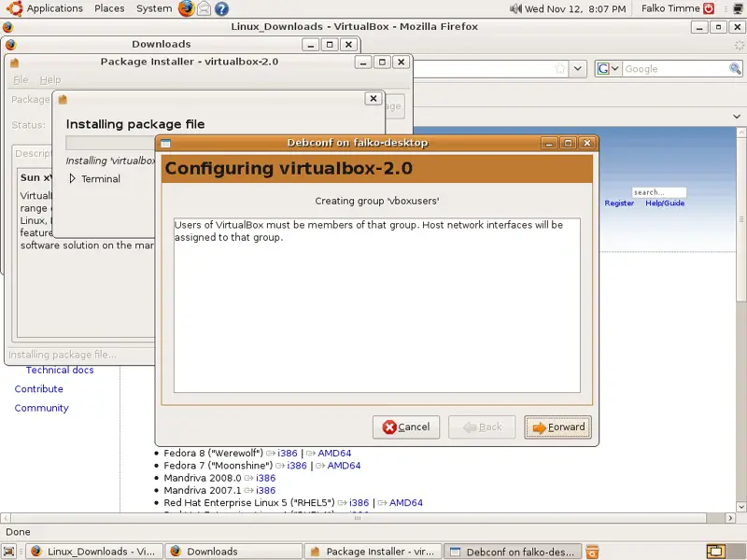This screenshot has width=747, height=560.
Task: Open the help icon in top panel
Action: coord(221,8)
